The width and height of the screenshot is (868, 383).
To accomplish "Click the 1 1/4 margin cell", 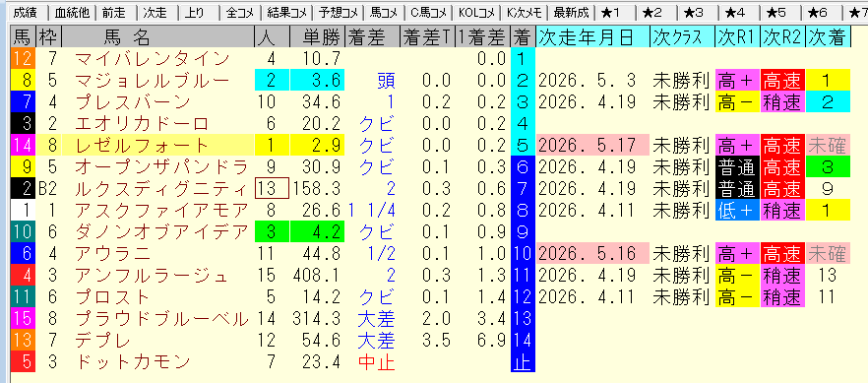I will [x=373, y=211].
